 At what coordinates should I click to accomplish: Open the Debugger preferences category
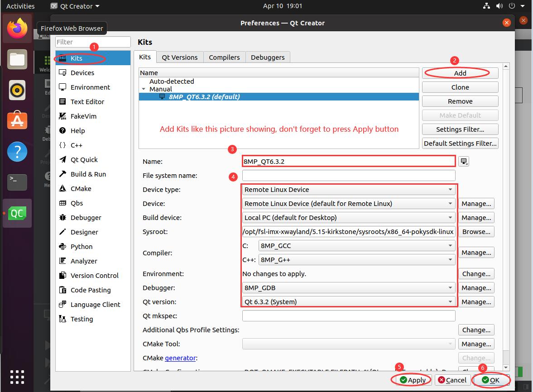click(93, 218)
